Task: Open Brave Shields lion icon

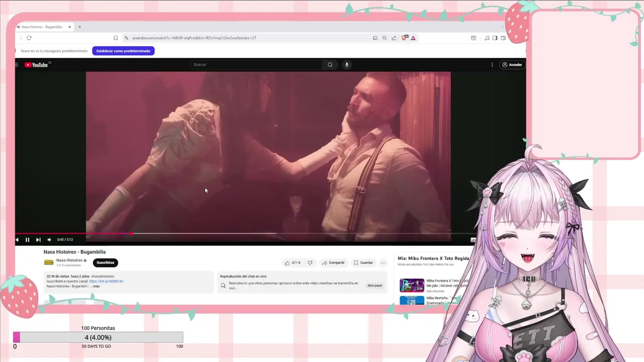Action: pyautogui.click(x=404, y=38)
